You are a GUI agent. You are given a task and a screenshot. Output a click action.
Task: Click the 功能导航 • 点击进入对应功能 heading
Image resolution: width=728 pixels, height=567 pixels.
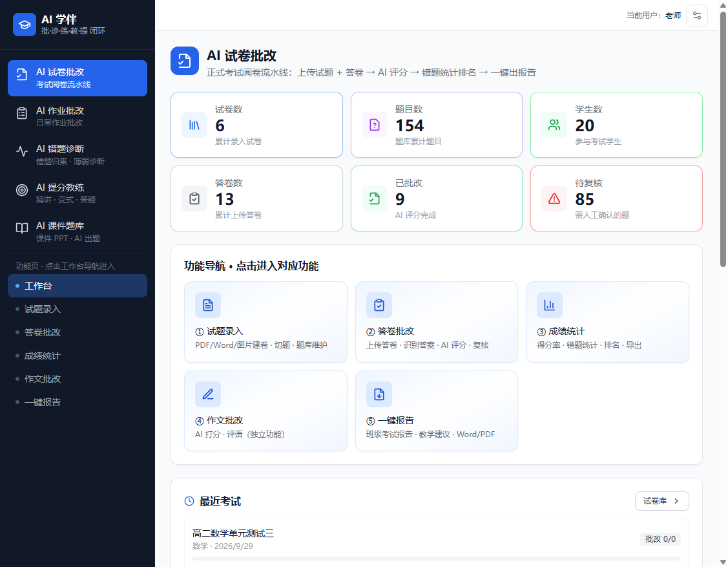coord(251,266)
